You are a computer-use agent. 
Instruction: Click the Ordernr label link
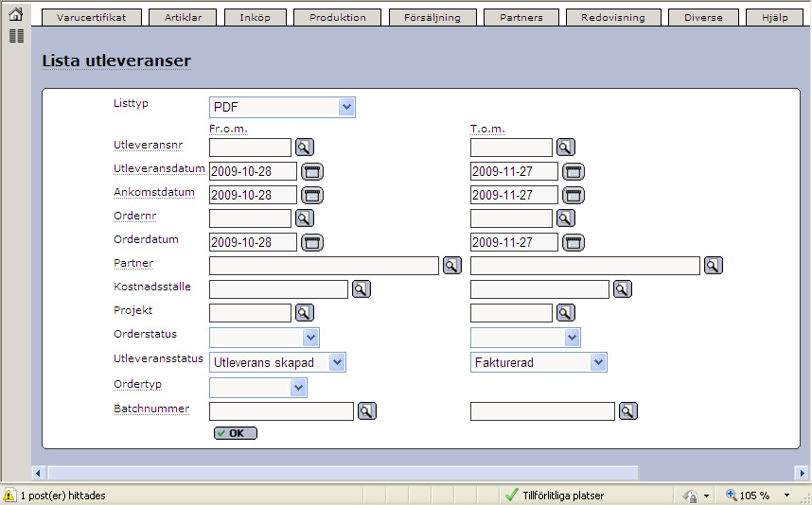[x=134, y=216]
